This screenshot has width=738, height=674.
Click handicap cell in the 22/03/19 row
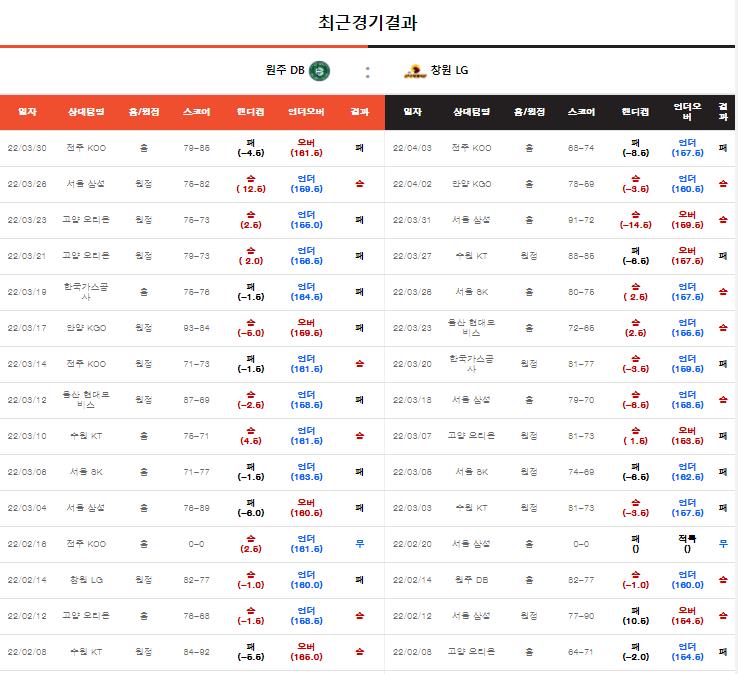tap(250, 292)
